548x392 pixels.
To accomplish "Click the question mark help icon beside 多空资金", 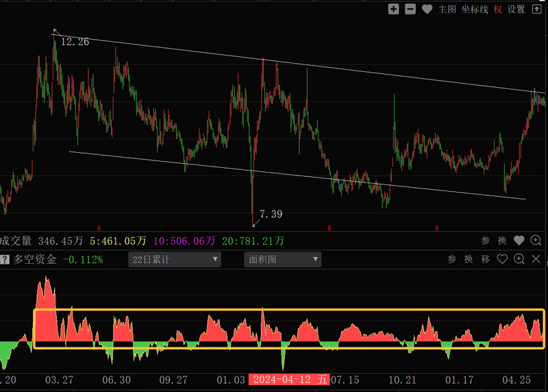I will click(6, 260).
